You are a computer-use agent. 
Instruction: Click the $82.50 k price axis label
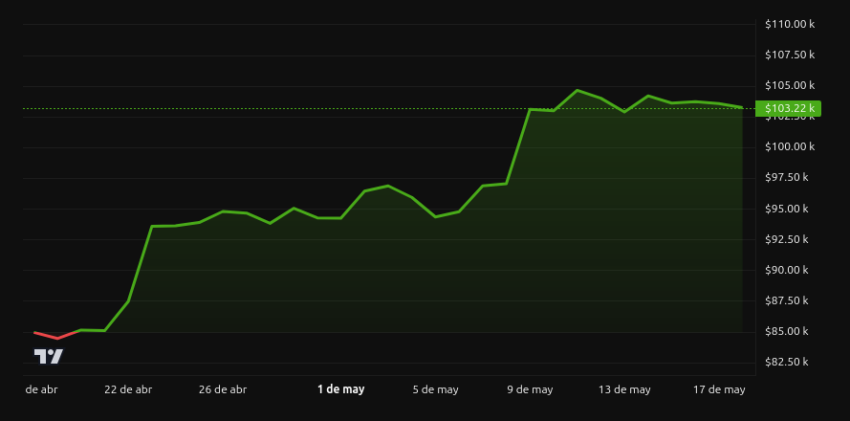pyautogui.click(x=787, y=361)
